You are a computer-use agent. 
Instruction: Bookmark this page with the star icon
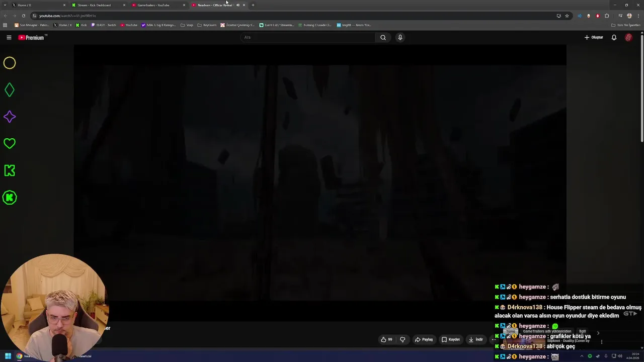point(567,16)
